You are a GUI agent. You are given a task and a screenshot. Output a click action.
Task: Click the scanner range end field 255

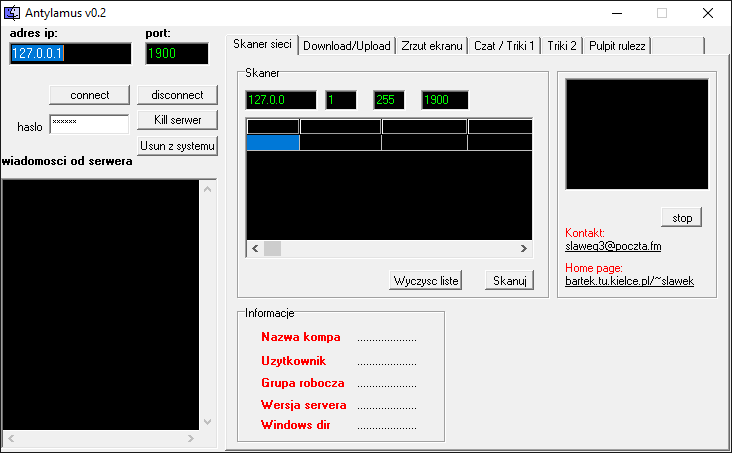pyautogui.click(x=392, y=100)
